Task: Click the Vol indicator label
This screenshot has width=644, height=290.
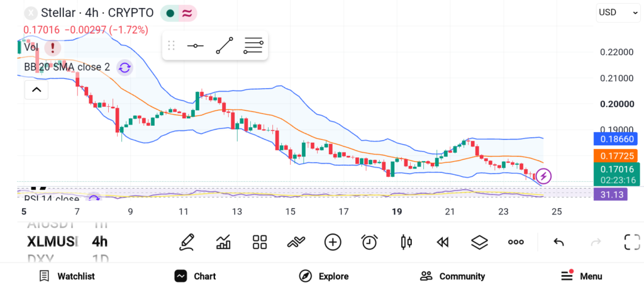Action: click(x=31, y=47)
